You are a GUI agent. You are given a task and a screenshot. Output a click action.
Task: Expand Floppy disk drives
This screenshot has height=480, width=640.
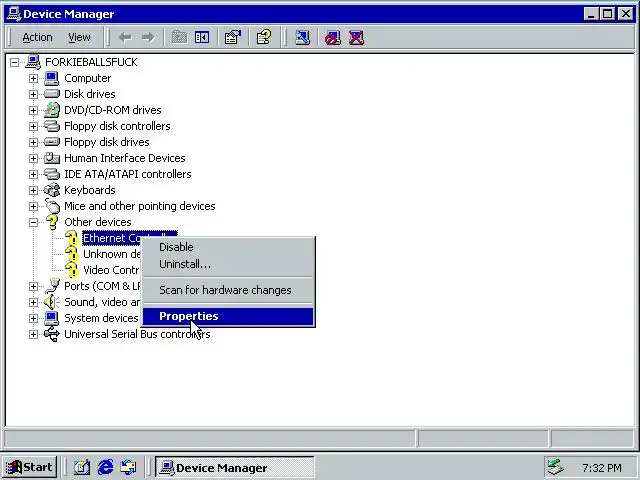point(33,142)
